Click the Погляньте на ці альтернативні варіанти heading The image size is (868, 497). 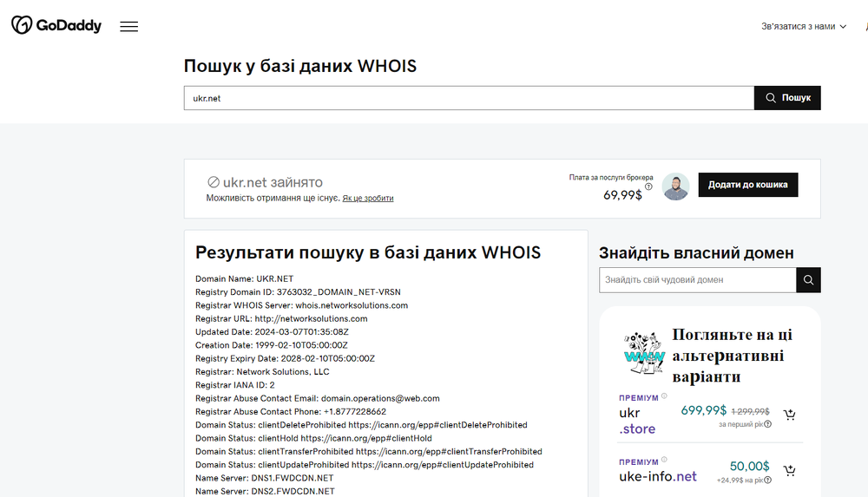coord(732,356)
